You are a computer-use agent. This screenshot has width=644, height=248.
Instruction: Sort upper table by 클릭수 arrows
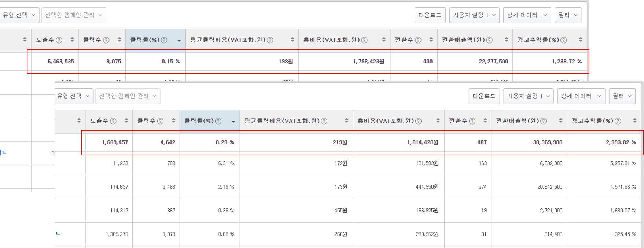coord(119,40)
